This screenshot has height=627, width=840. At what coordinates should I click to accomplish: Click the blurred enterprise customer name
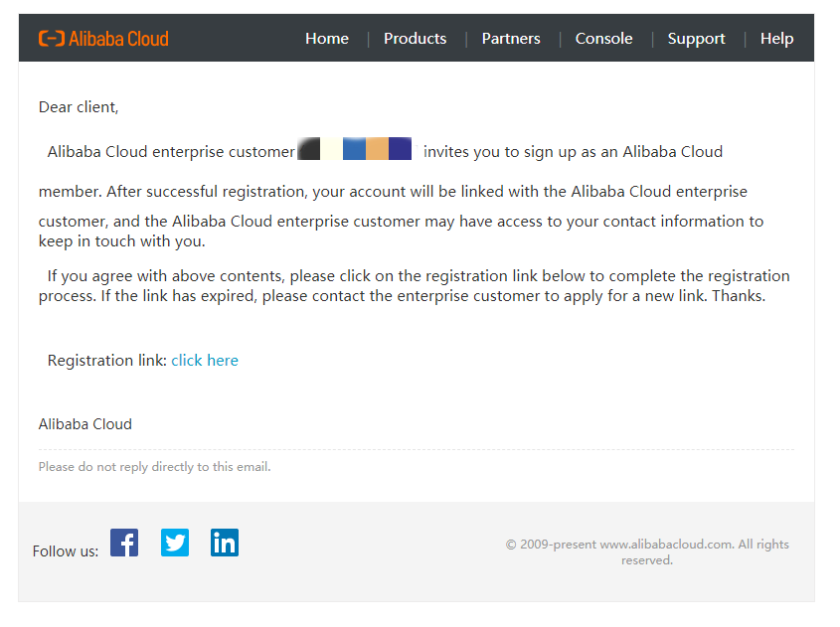tap(355, 150)
